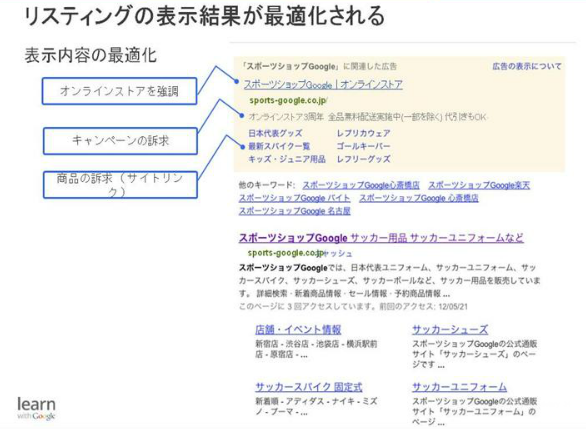
Task: Open the サッカーシューズ link
Action: point(450,330)
